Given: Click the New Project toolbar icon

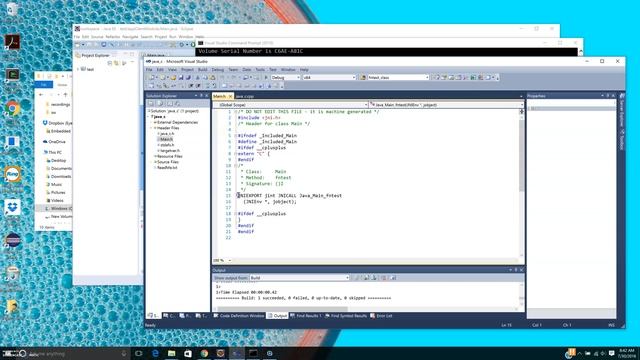Looking at the screenshot, I should coord(151,78).
